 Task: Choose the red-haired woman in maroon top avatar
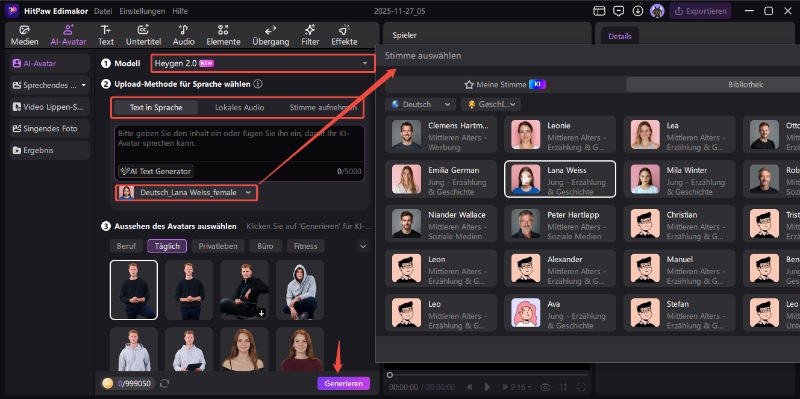pyautogui.click(x=300, y=350)
